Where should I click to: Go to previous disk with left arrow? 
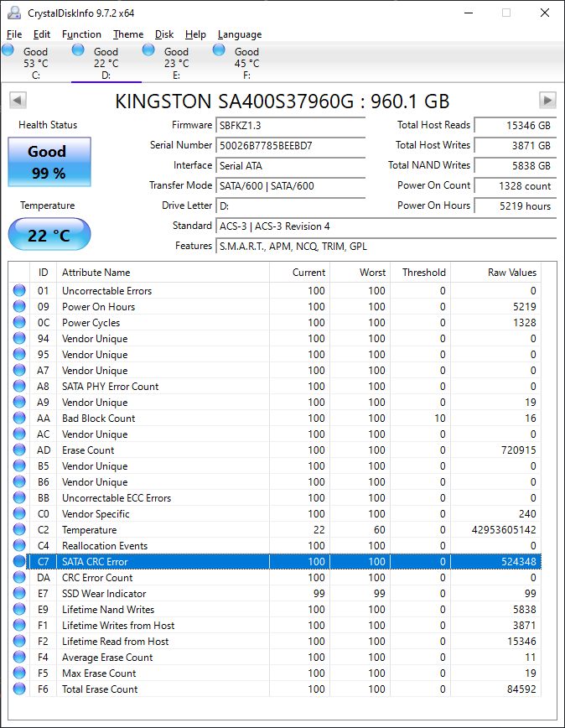(x=18, y=101)
